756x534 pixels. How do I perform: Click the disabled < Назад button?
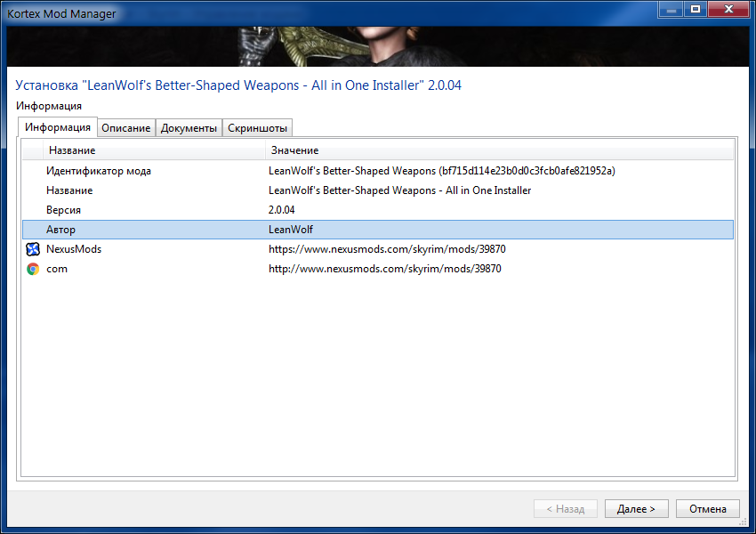click(x=565, y=509)
